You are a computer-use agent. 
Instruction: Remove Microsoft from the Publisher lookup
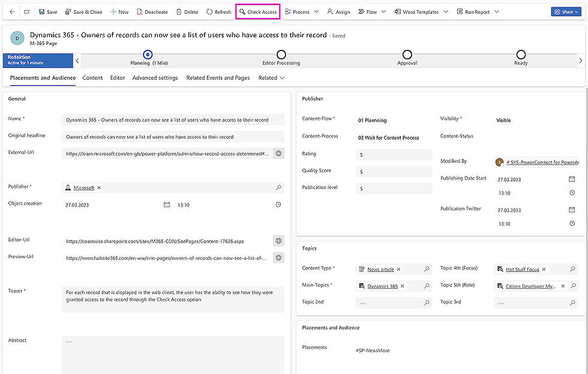(x=99, y=187)
